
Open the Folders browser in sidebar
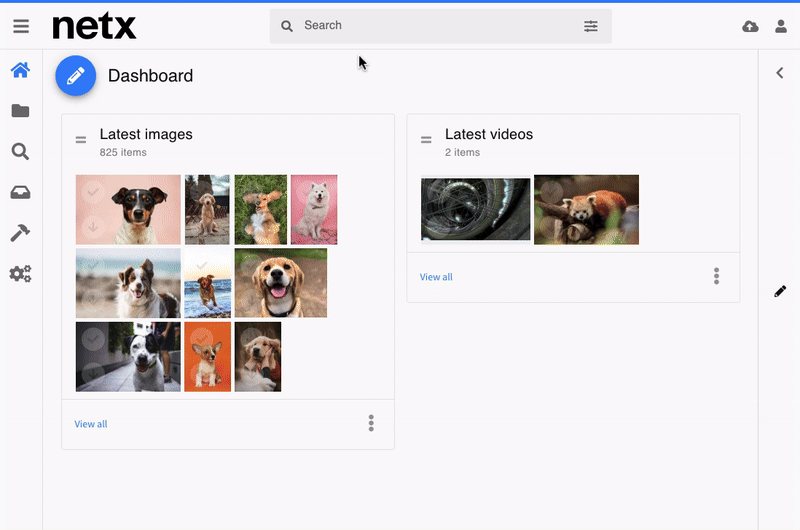click(x=20, y=111)
